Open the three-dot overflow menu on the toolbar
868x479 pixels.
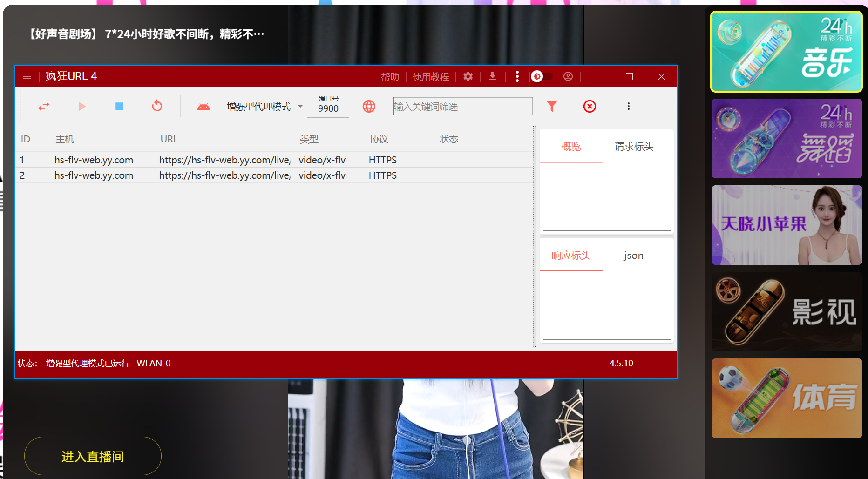628,106
